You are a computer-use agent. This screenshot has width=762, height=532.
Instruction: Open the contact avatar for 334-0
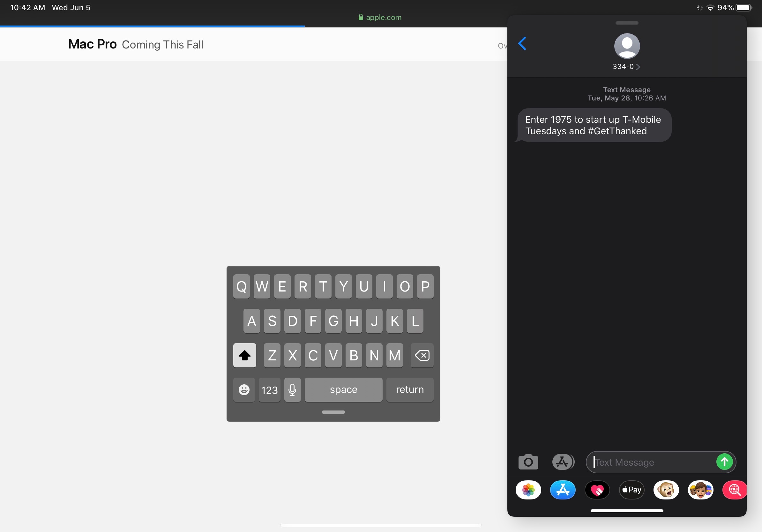point(627,46)
